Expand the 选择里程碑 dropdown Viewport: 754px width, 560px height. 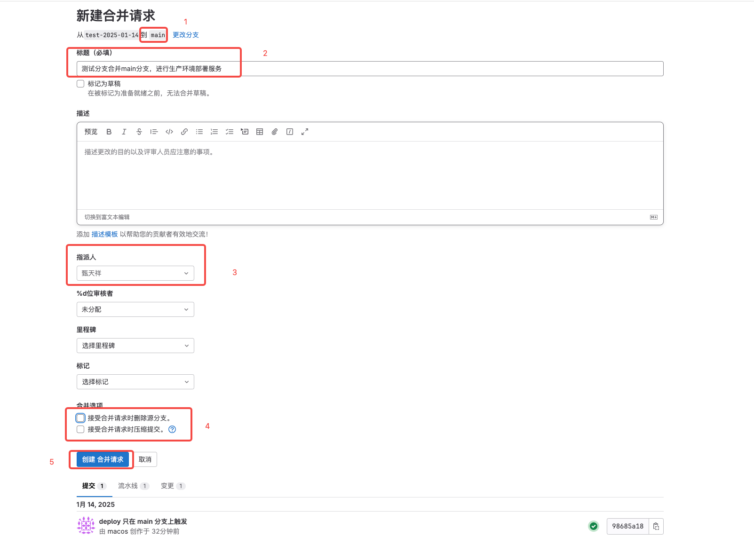coord(135,346)
